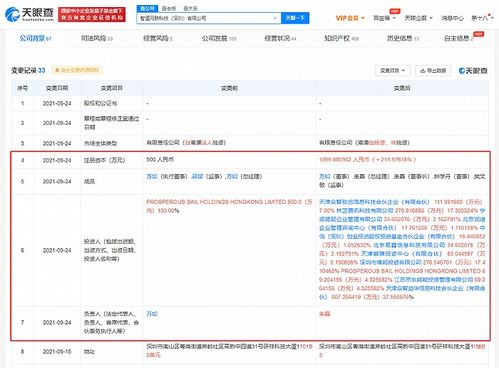The width and height of the screenshot is (499, 368).
Task: Open the 历史信息 tab
Action: (402, 38)
